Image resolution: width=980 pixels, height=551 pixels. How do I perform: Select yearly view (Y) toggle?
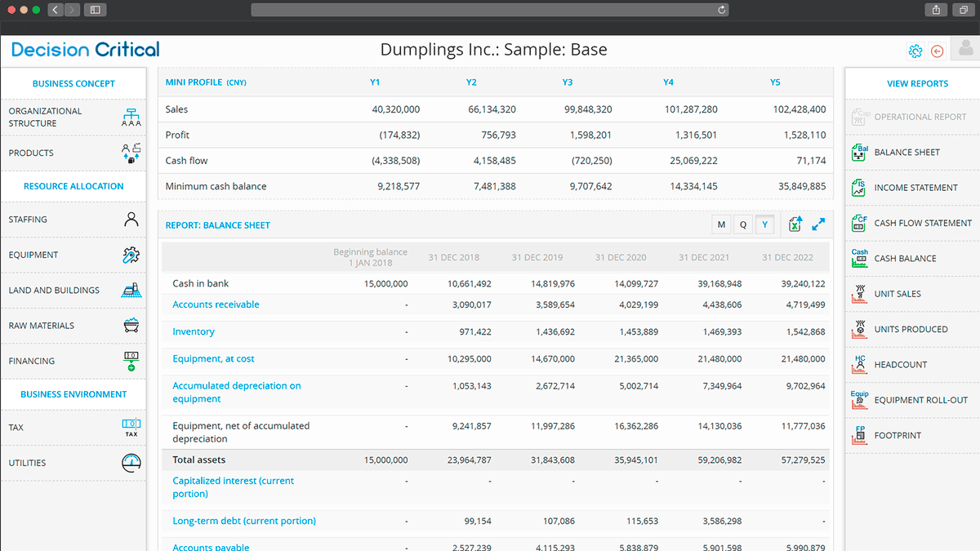[765, 224]
